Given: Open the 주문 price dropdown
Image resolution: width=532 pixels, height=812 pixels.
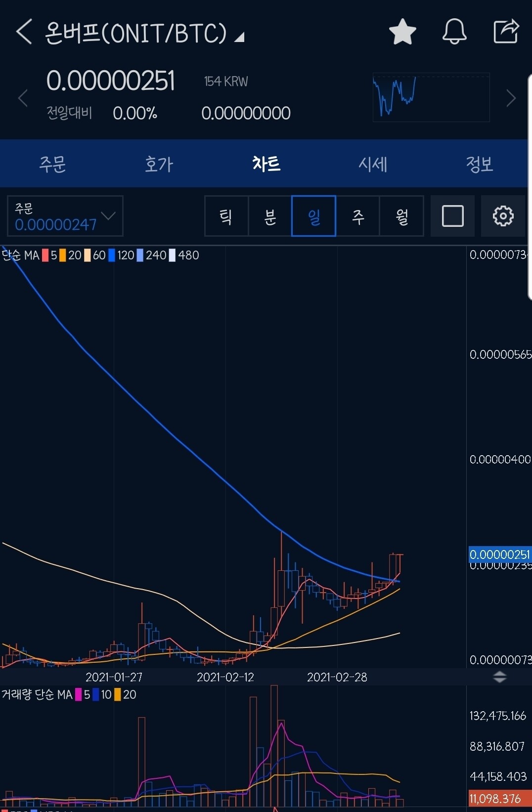Looking at the screenshot, I should pos(65,216).
